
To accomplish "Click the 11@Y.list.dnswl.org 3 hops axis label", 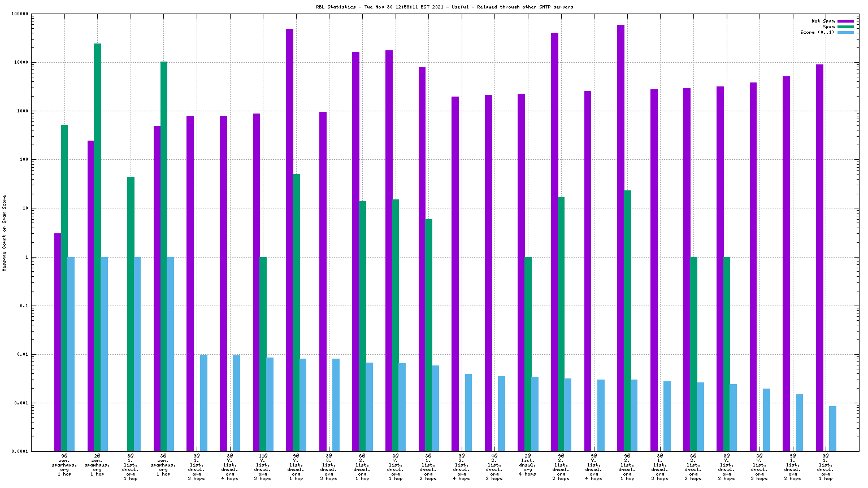I will tap(263, 467).
